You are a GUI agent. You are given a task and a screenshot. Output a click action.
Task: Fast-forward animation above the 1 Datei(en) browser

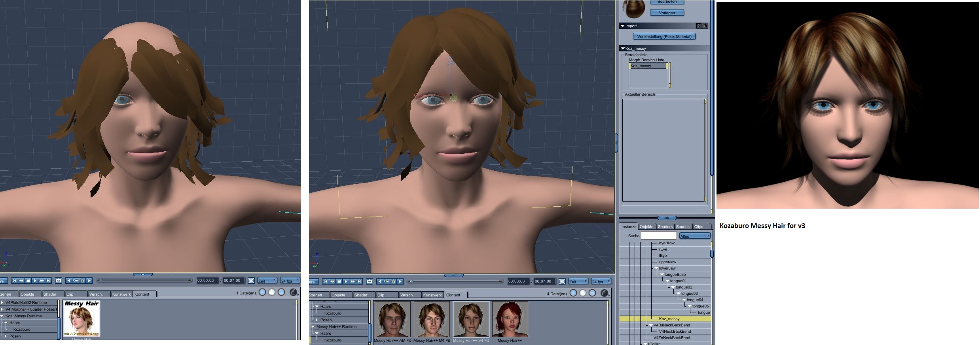pyautogui.click(x=42, y=281)
